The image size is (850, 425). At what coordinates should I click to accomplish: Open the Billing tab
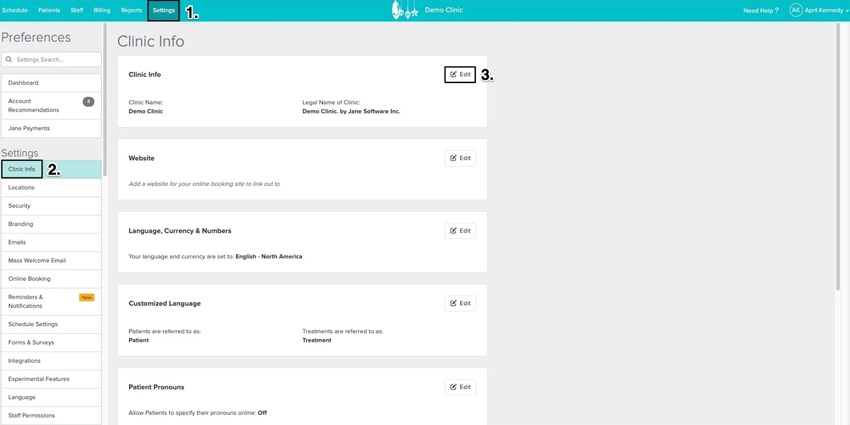click(102, 10)
